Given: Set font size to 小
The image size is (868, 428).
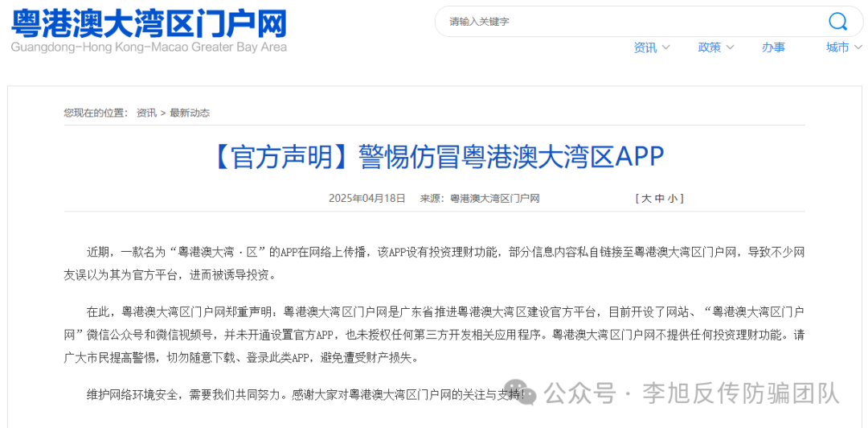Looking at the screenshot, I should (x=671, y=199).
